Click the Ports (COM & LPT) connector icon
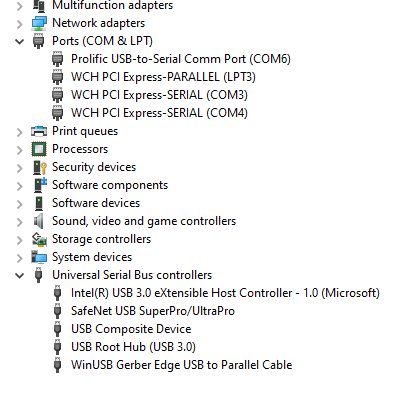 [39, 41]
